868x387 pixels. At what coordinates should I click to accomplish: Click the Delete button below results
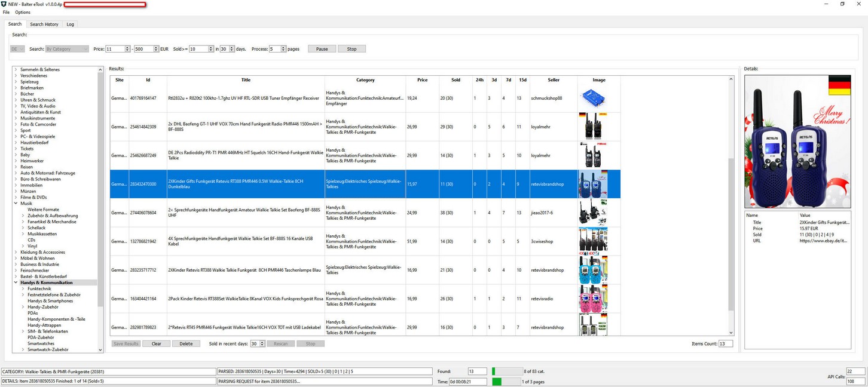click(186, 344)
